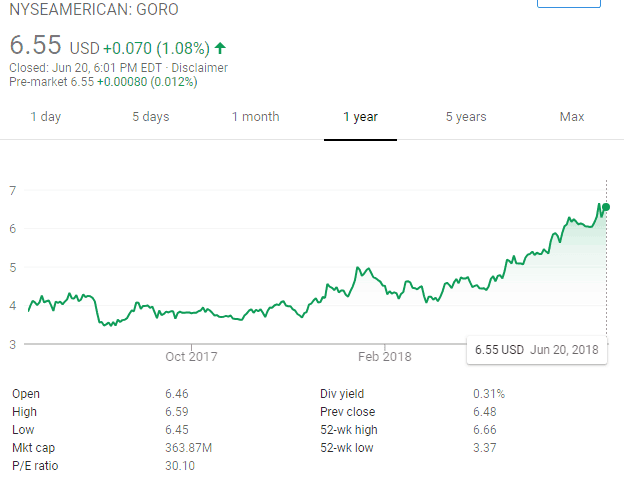Open the 1 month chart tab
The image size is (624, 486).
point(255,117)
